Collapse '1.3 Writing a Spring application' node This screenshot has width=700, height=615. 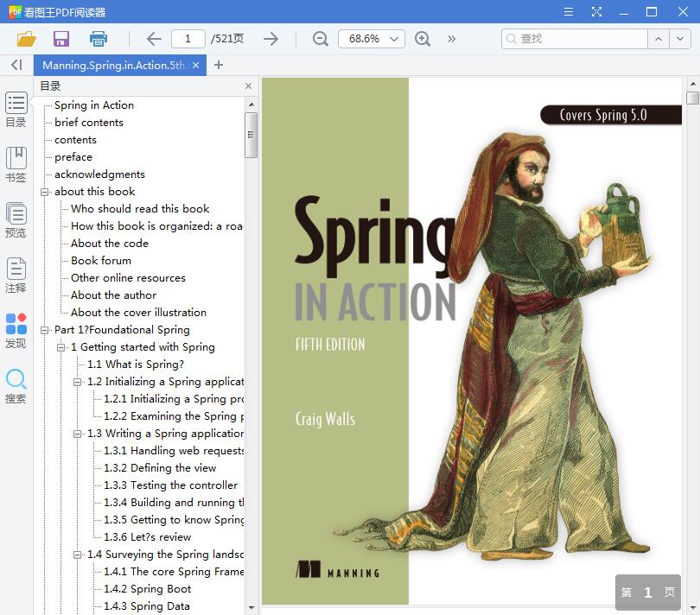tap(77, 434)
